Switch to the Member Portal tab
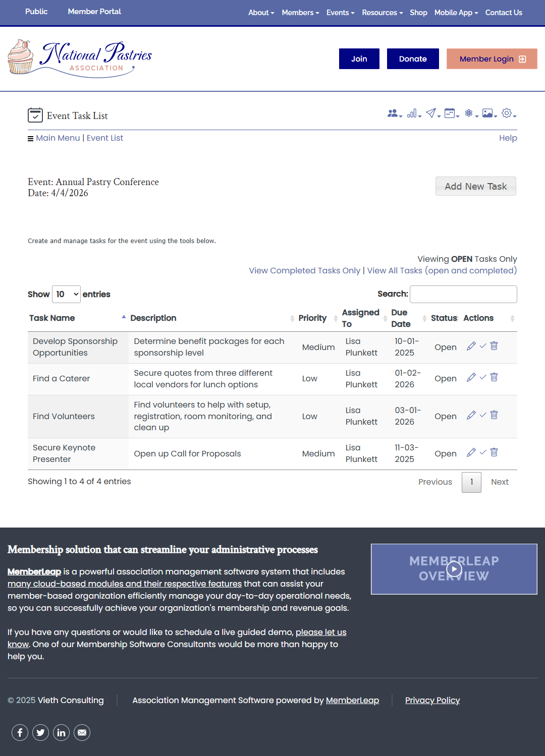 [x=94, y=12]
